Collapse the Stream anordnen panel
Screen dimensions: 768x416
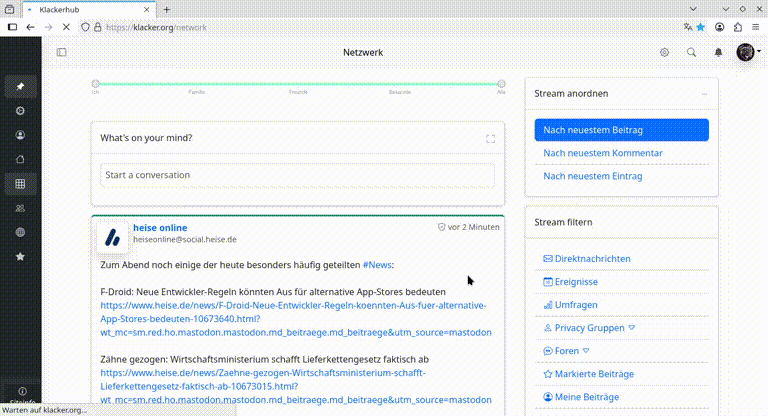(704, 94)
